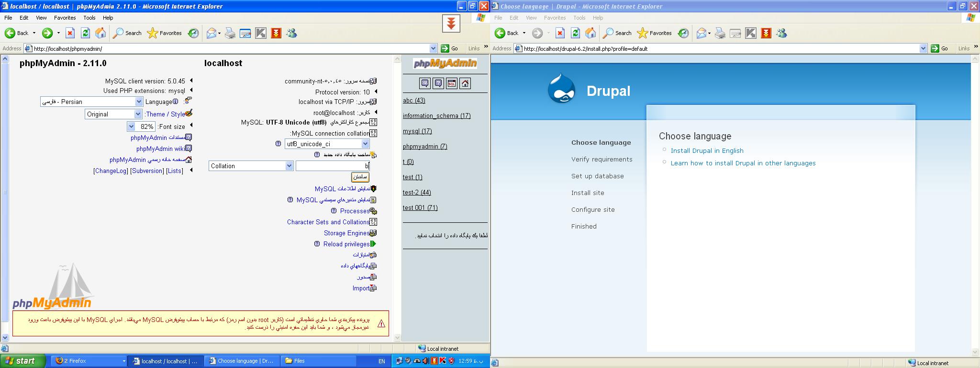Click Learn how to install Drupal in other languages
This screenshot has width=980, height=368.
point(743,163)
